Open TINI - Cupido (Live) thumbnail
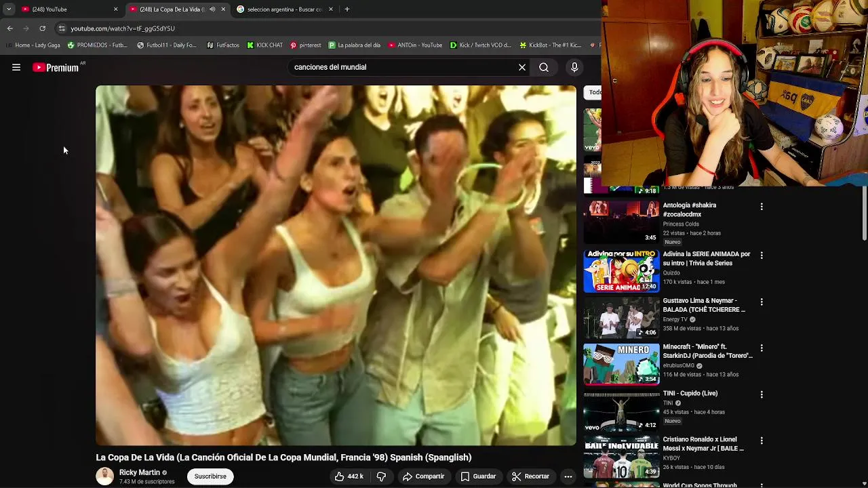This screenshot has width=868, height=488. pos(621,409)
